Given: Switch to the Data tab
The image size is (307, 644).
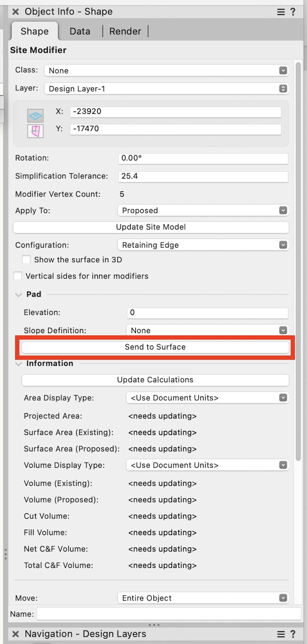Looking at the screenshot, I should click(80, 31).
